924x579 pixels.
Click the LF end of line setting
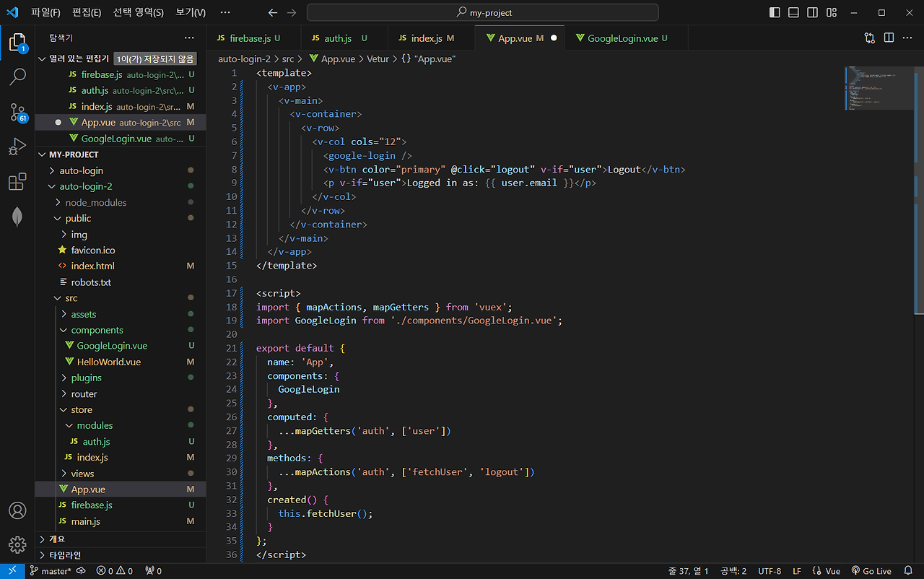pyautogui.click(x=797, y=571)
